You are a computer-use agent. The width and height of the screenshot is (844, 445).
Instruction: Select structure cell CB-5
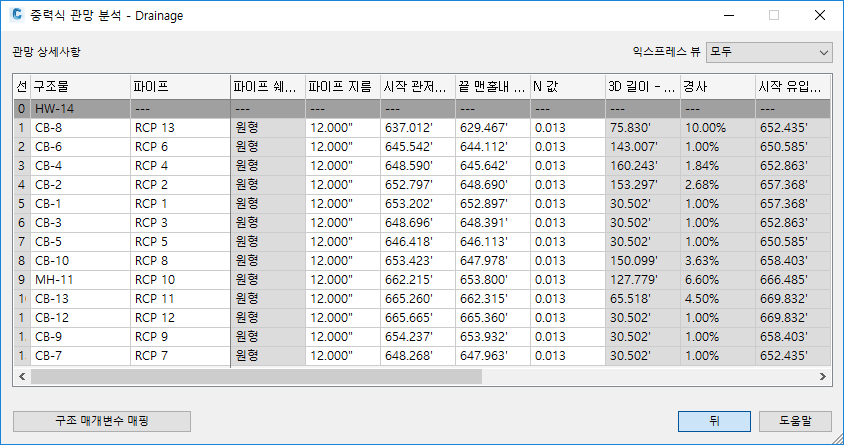[x=80, y=242]
